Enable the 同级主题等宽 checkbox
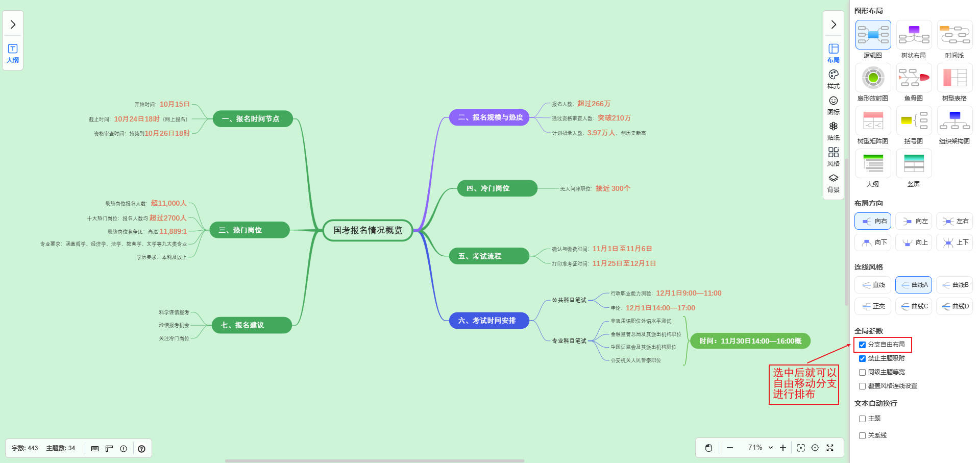Screen dimensions: 980x463 tap(862, 372)
